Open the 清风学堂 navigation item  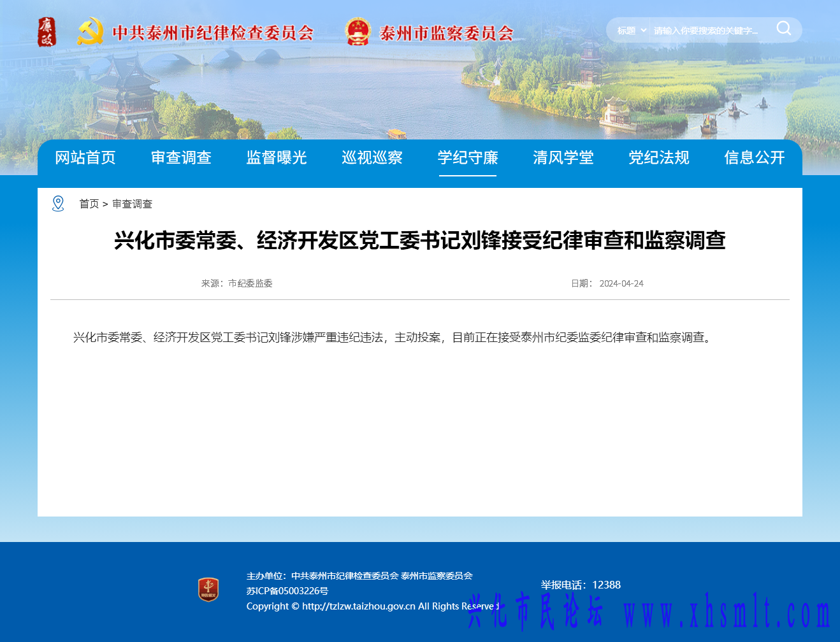[563, 157]
